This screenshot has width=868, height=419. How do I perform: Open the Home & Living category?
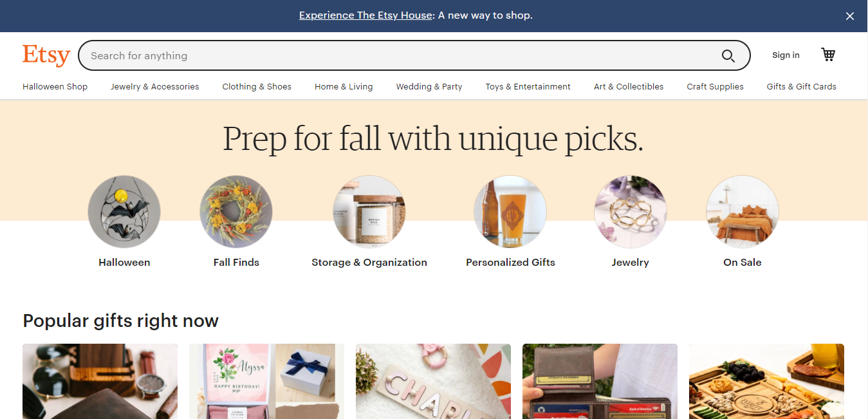(x=343, y=86)
